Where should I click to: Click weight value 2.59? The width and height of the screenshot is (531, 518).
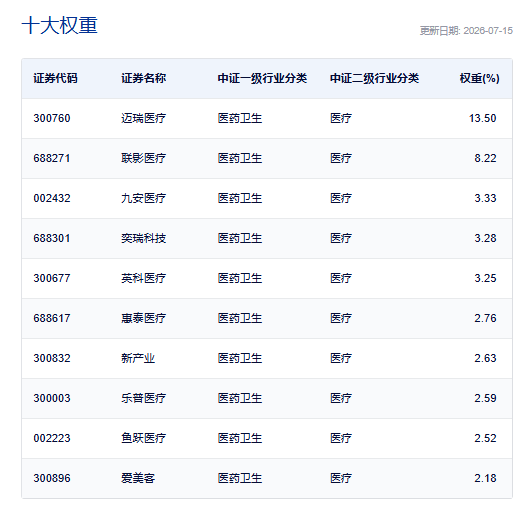(485, 398)
